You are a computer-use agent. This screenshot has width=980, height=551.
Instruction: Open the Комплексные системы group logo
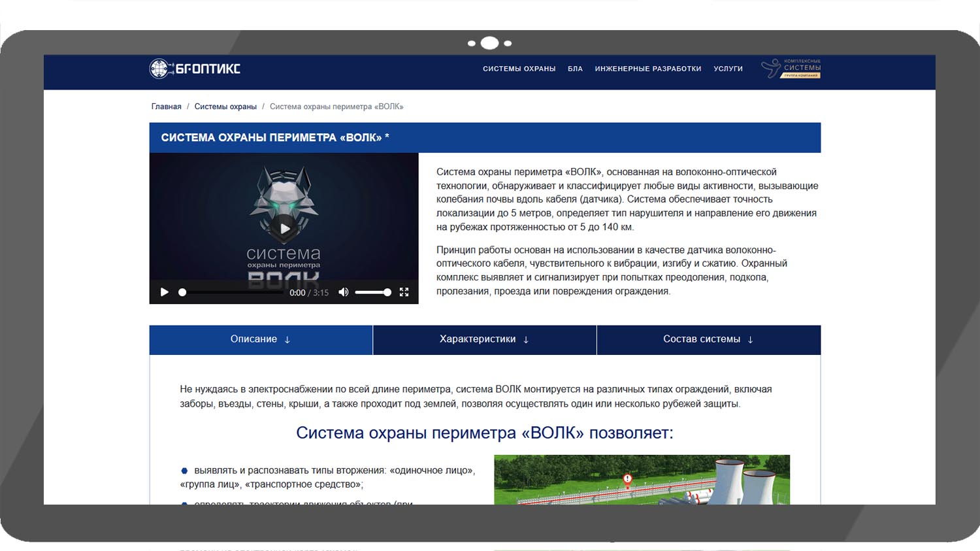[791, 69]
